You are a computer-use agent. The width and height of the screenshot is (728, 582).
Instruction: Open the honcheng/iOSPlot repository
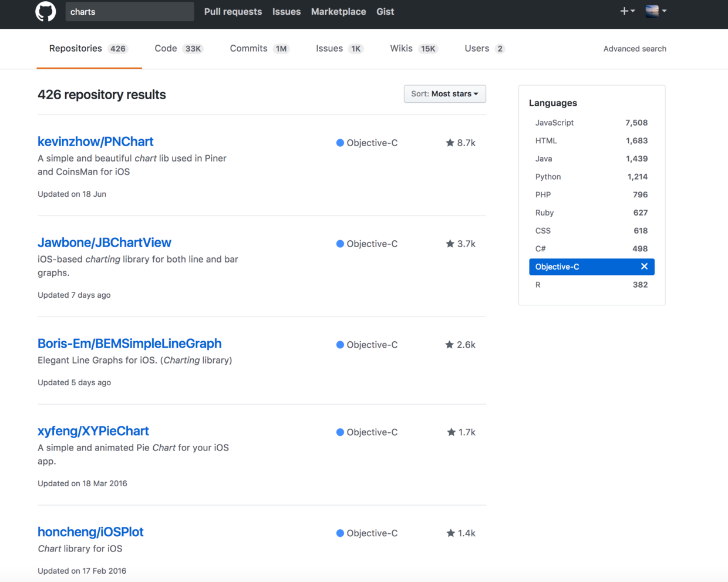pyautogui.click(x=90, y=532)
